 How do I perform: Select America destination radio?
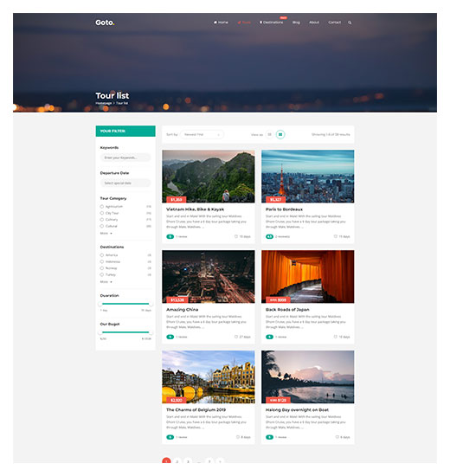[x=102, y=255]
